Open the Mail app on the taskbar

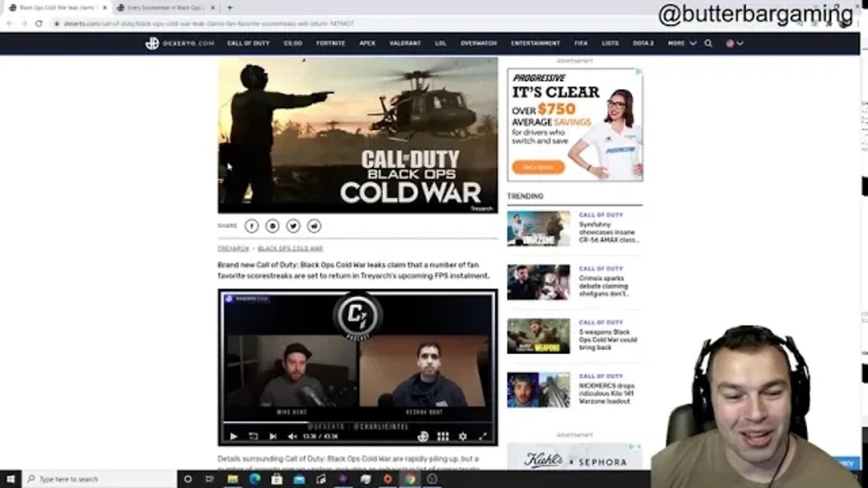[x=298, y=479]
